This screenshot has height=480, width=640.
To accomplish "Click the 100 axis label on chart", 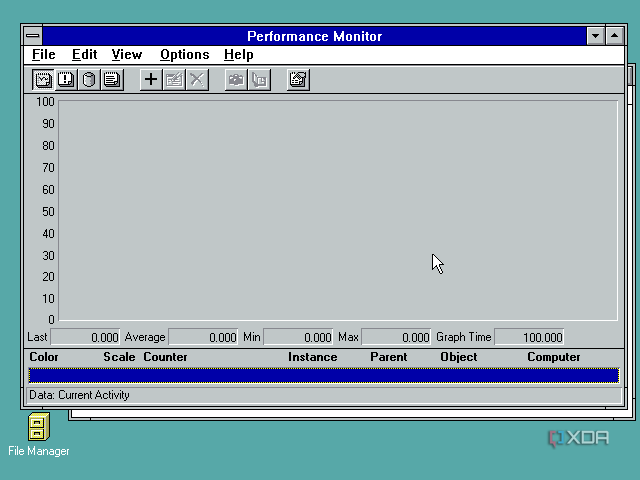I will pos(45,102).
